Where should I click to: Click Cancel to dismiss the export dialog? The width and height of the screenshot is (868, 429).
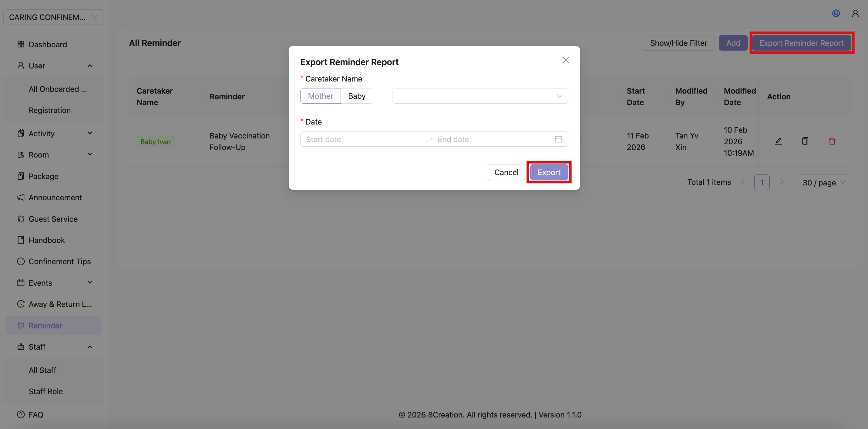[506, 172]
